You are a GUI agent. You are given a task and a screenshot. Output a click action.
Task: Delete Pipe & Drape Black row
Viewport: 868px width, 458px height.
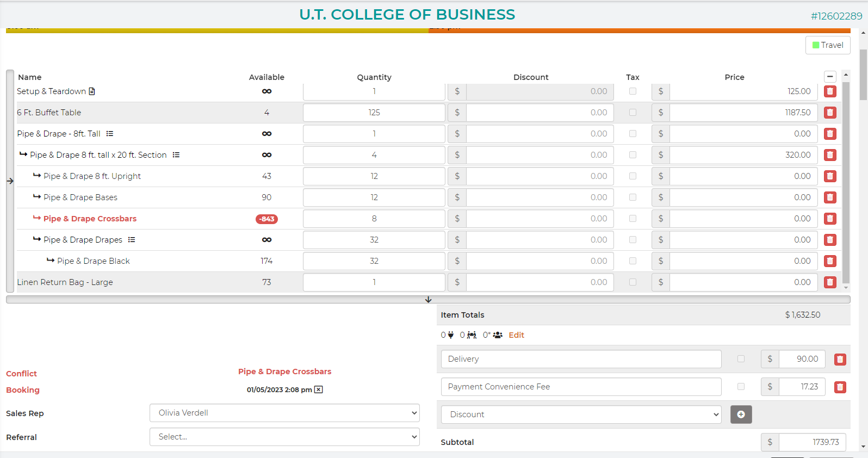coord(830,261)
